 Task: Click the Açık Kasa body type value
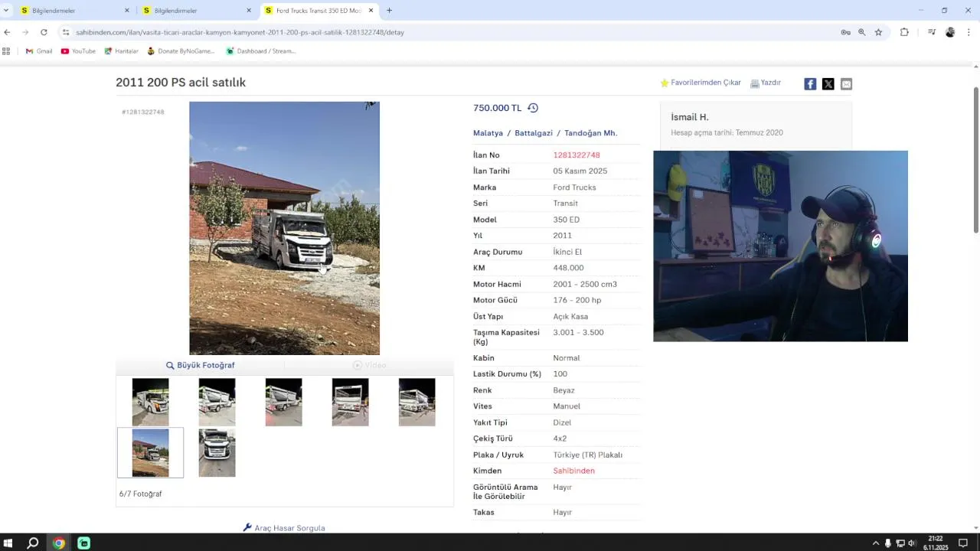click(570, 317)
